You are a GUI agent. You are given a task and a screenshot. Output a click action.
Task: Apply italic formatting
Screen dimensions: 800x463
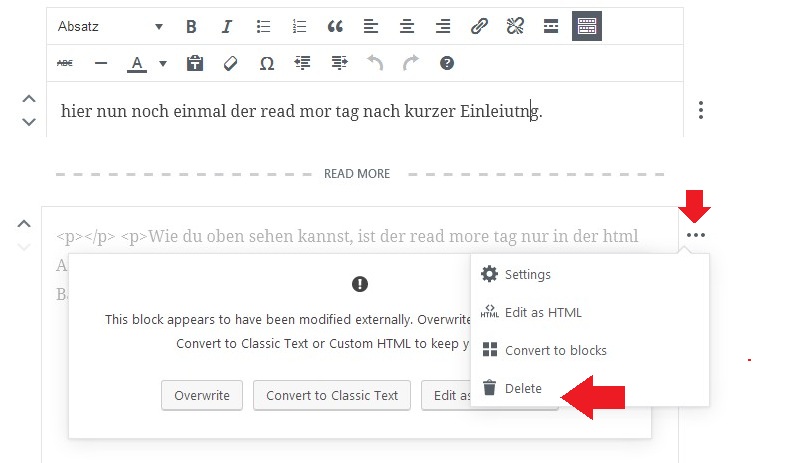click(x=227, y=27)
